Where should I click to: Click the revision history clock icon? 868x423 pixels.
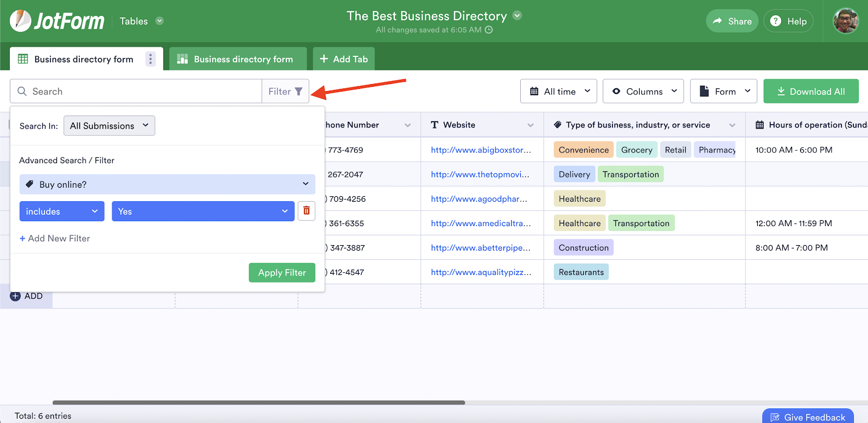tap(489, 30)
